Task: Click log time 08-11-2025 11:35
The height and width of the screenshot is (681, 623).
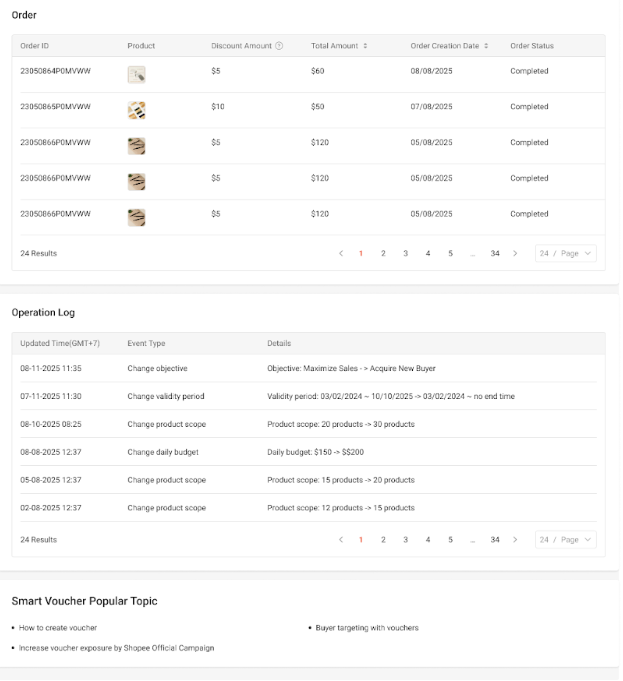Action: click(51, 368)
